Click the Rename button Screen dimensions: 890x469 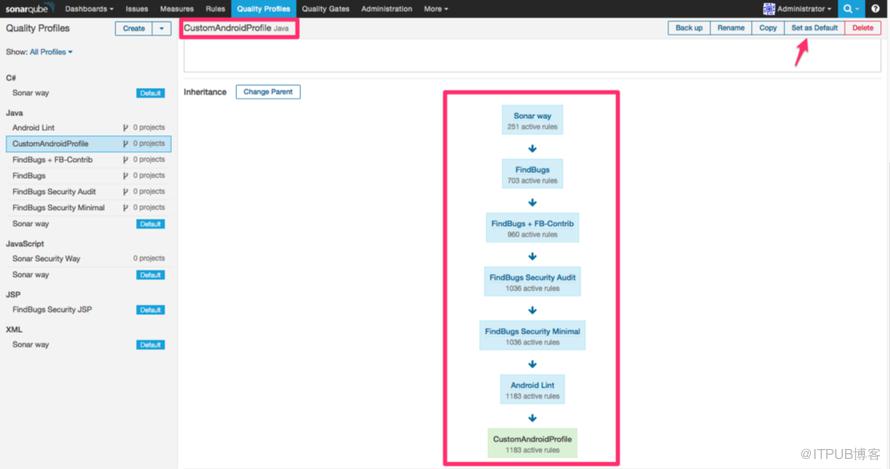(x=731, y=28)
